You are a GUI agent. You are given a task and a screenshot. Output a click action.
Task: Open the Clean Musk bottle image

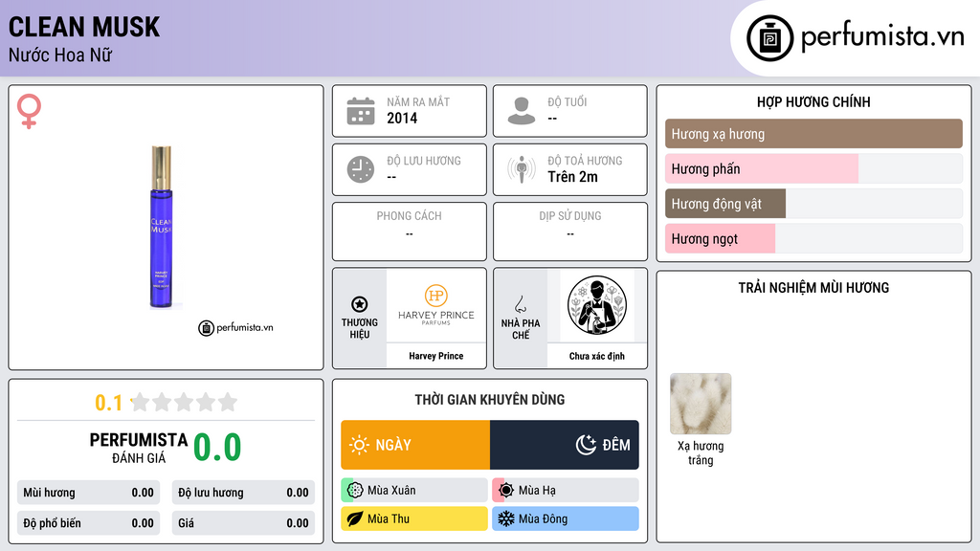pyautogui.click(x=161, y=228)
